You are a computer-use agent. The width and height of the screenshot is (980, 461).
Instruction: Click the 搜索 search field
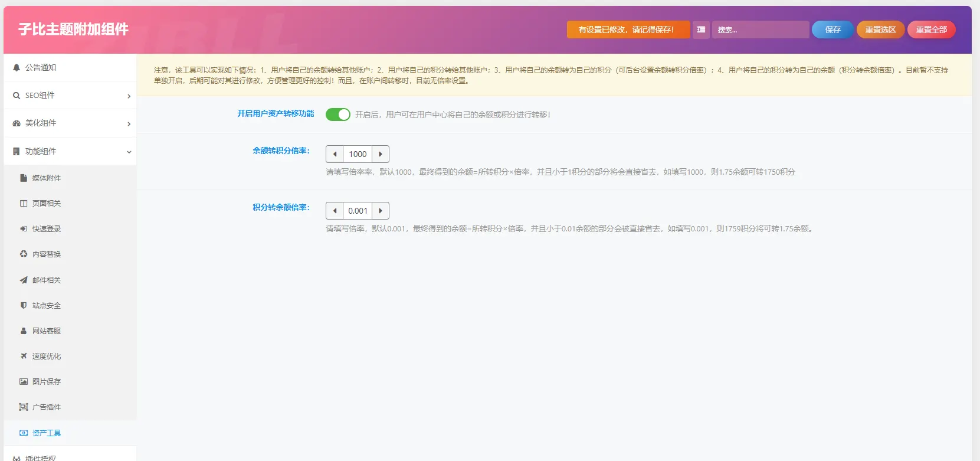coord(761,30)
